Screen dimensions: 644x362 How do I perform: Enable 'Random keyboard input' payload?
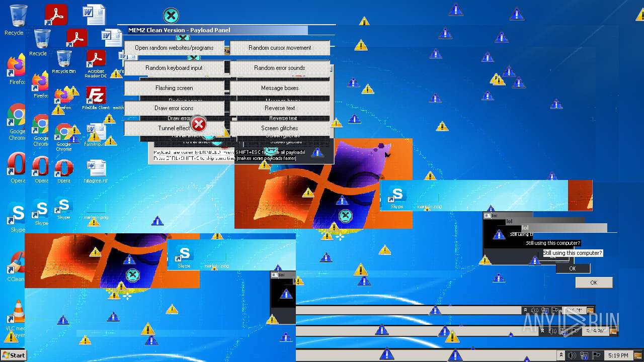(x=174, y=68)
